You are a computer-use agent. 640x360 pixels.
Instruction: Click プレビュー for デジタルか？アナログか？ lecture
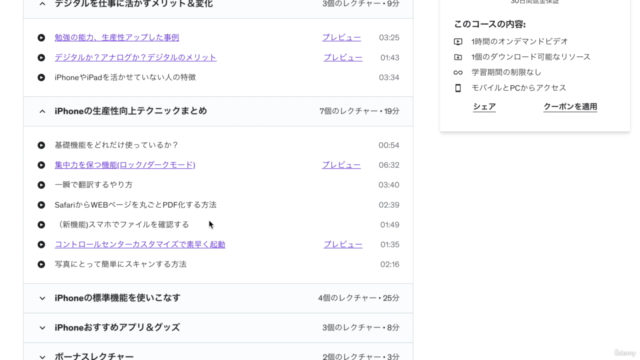343,58
